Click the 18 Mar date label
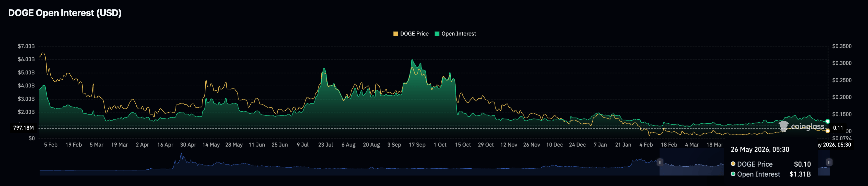 715,145
